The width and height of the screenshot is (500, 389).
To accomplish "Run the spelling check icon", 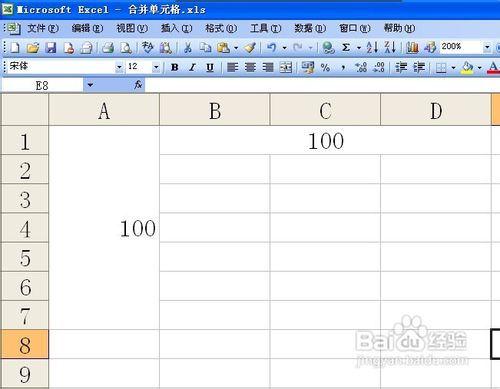I will tap(147, 48).
